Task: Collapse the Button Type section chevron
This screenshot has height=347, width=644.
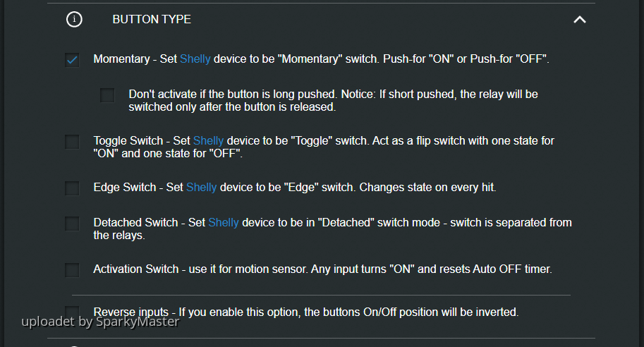Action: 580,20
